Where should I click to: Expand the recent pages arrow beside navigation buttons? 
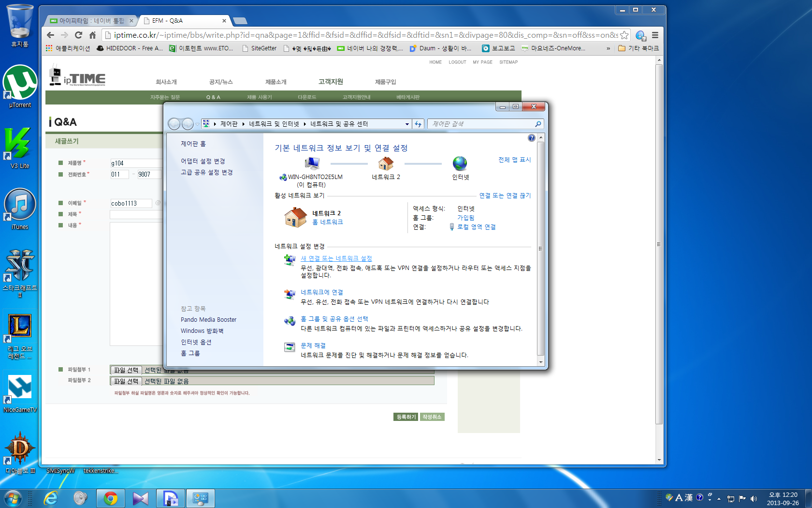point(198,124)
